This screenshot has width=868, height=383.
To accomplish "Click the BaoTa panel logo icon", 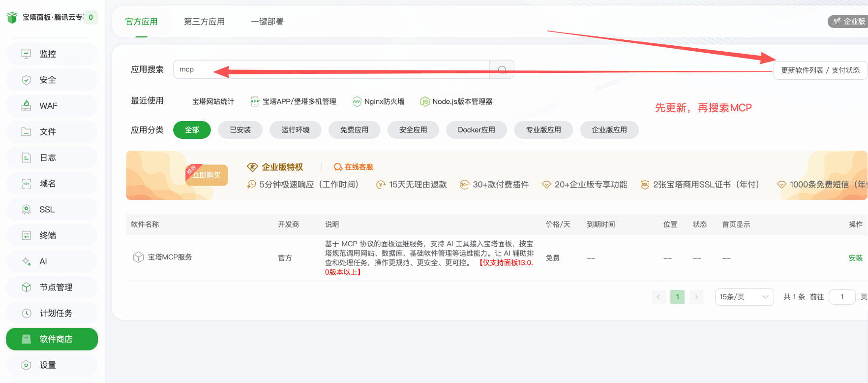I will [12, 18].
